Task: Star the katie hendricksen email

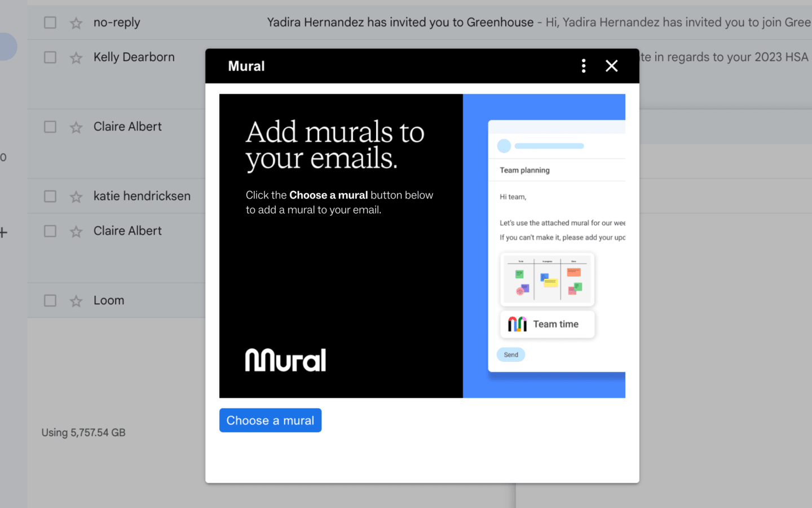Action: [76, 196]
